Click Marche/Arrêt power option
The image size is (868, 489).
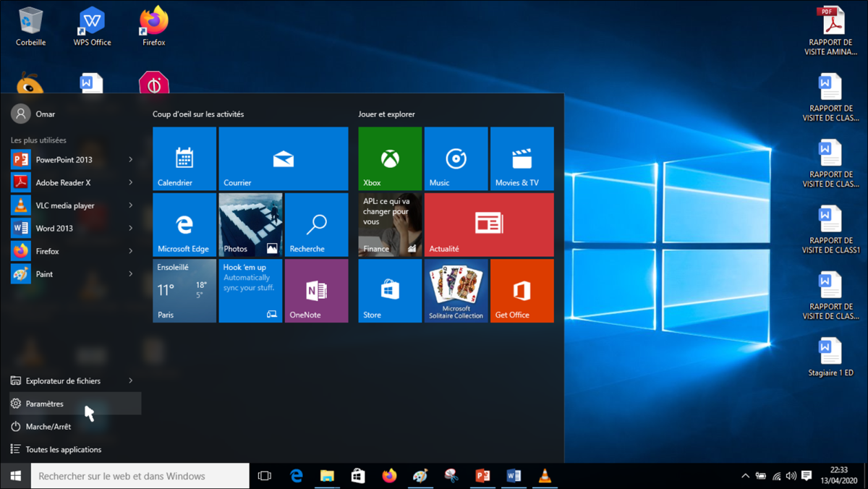[x=75, y=427]
